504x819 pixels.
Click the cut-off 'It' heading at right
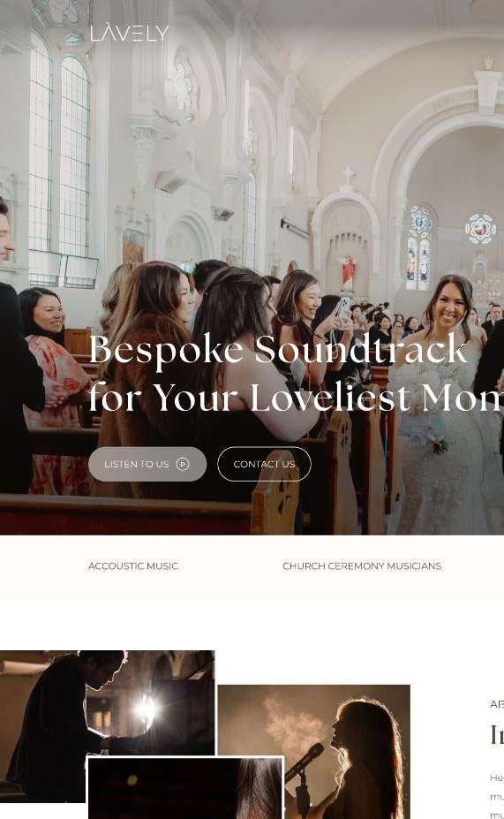point(497,735)
